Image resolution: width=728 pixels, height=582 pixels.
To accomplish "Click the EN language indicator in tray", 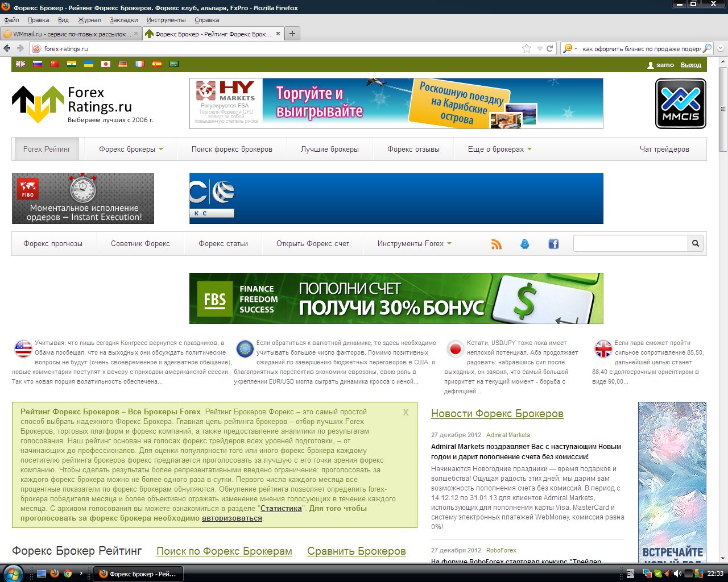I will pyautogui.click(x=630, y=573).
